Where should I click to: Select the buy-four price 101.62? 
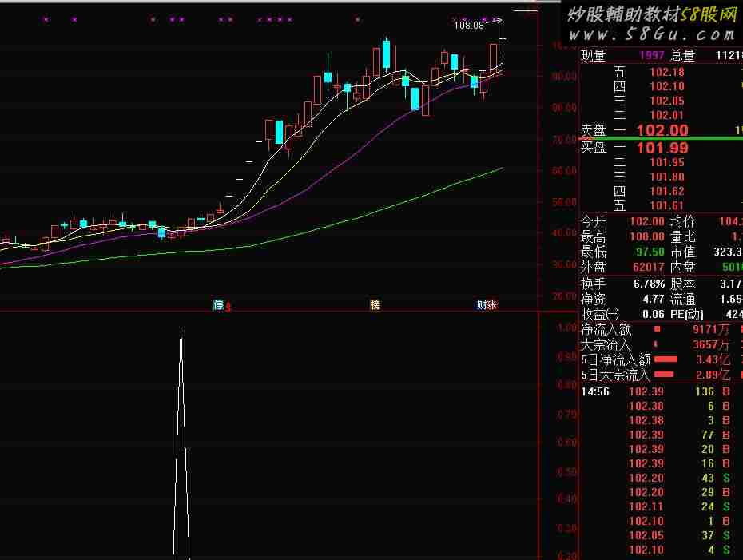(x=667, y=192)
